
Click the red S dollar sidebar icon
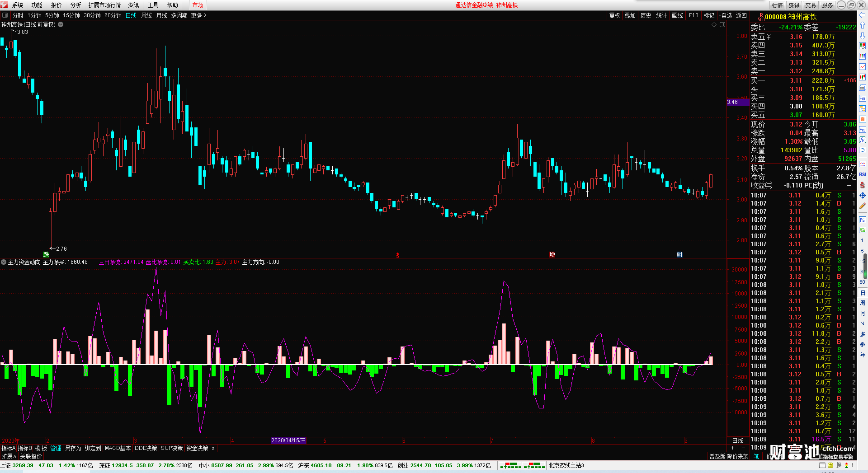pyautogui.click(x=863, y=185)
